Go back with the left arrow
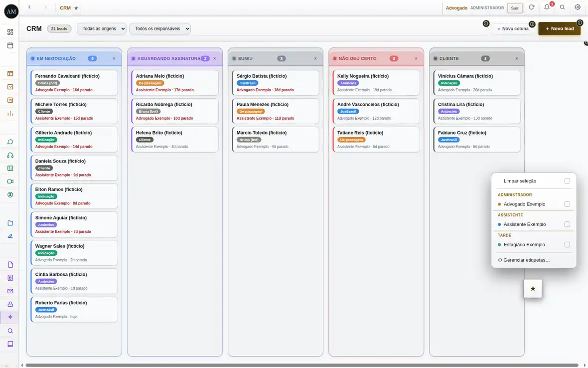Screen dimensions: 588x368 click(29, 7)
